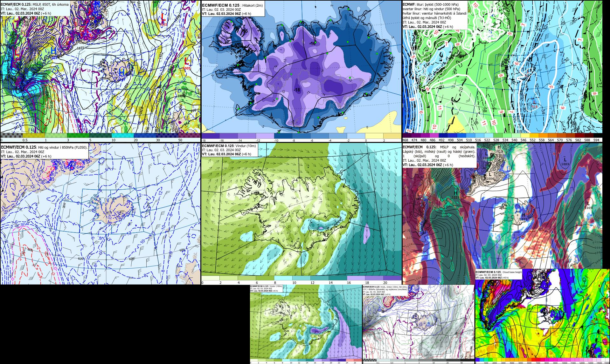
Task: Click the L 1005 low marker on the MSLP precipitation map
Action: coord(187,63)
